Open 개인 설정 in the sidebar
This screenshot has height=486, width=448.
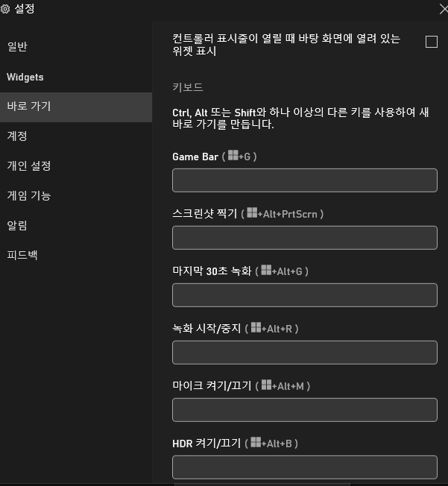click(29, 166)
